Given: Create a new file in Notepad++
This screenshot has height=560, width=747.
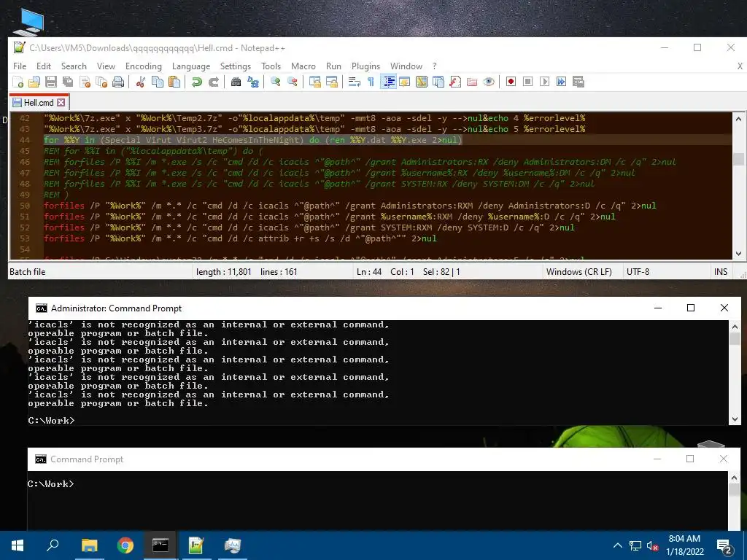Looking at the screenshot, I should click(x=18, y=82).
